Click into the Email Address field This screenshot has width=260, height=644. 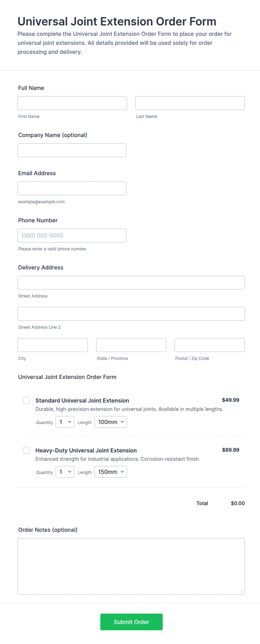(72, 188)
